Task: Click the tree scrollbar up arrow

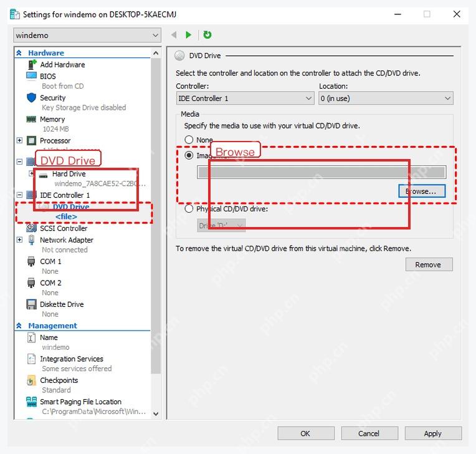Action: [x=156, y=53]
